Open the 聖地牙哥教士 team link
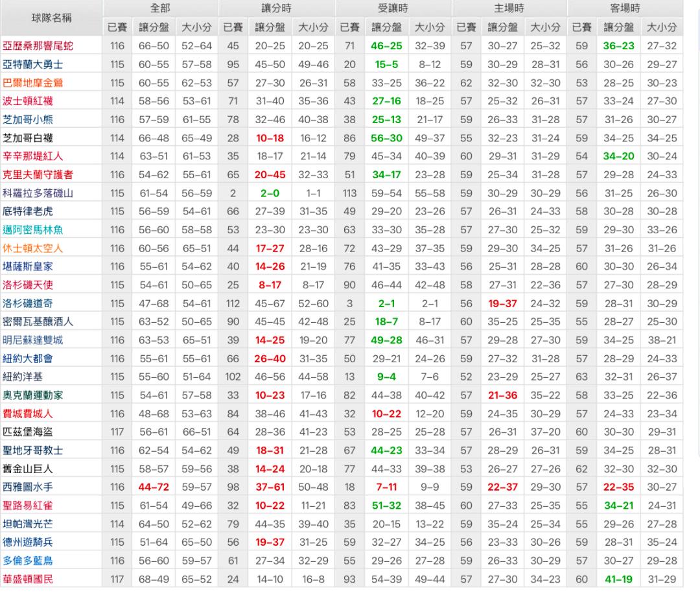This screenshot has height=595, width=700. click(32, 450)
